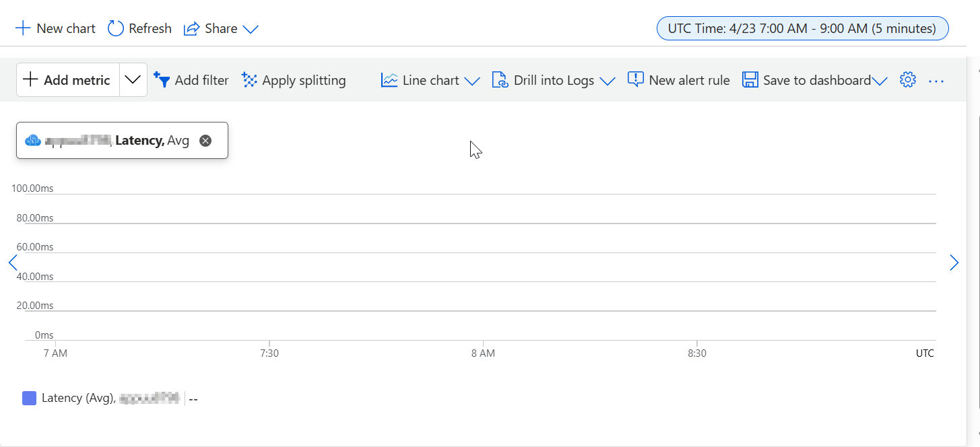Open the Line chart type dropdown

click(x=472, y=81)
